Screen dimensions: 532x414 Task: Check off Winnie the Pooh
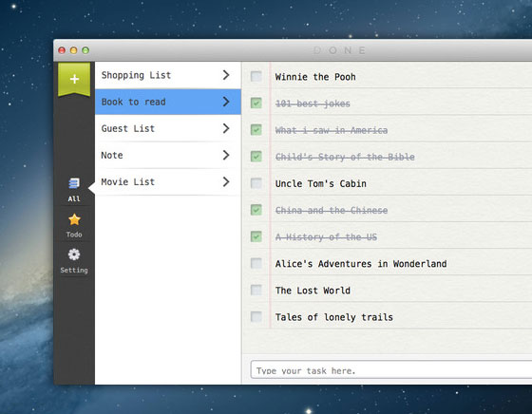point(256,76)
